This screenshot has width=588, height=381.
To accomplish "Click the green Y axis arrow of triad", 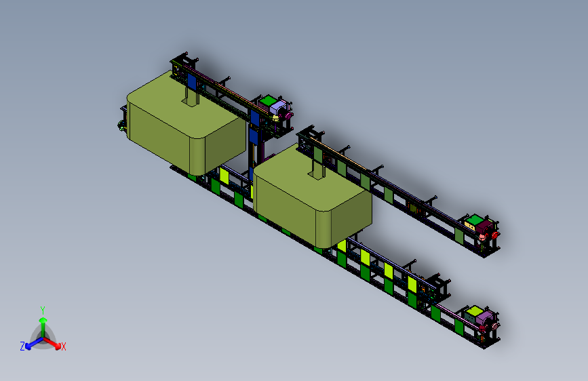I will 43,326.
